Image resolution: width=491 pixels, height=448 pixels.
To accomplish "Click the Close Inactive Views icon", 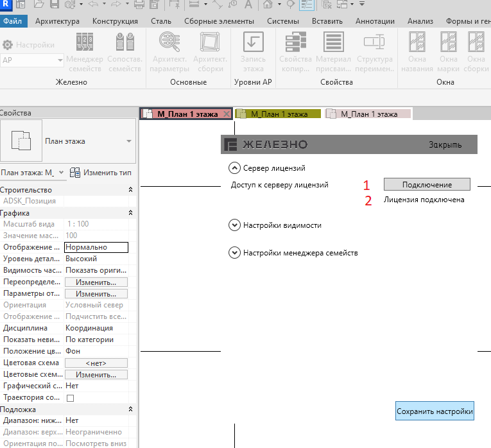I will tap(327, 4).
